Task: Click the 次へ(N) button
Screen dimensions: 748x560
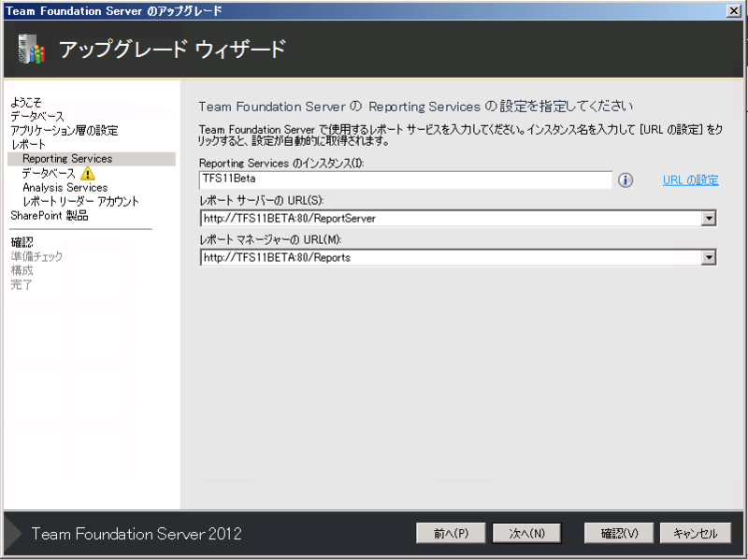Action: pos(526,533)
